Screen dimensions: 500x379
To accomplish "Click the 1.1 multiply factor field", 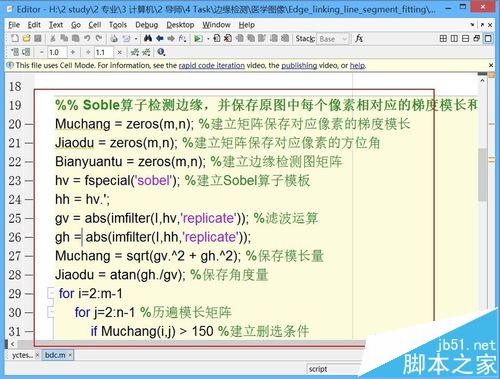I will coord(104,52).
